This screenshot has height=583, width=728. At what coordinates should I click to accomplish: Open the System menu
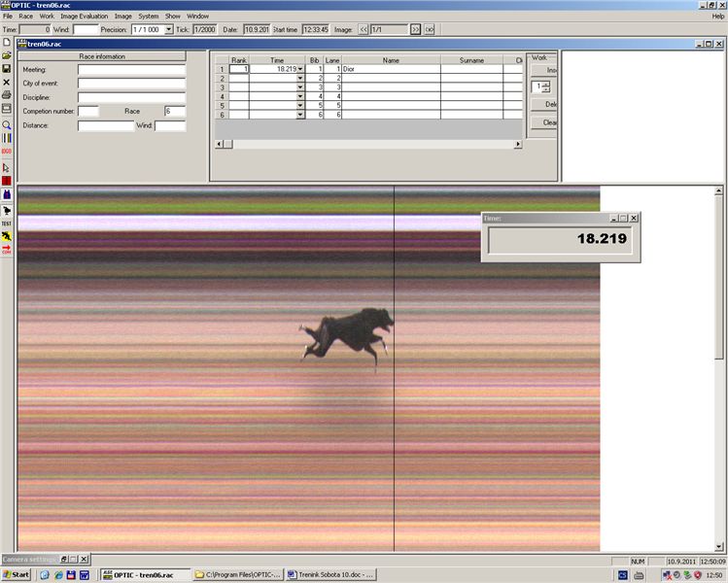click(148, 16)
